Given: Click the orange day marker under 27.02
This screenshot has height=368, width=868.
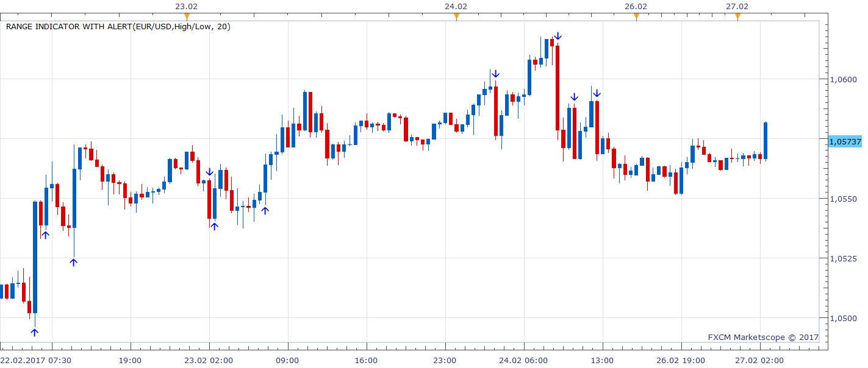Looking at the screenshot, I should click(737, 17).
